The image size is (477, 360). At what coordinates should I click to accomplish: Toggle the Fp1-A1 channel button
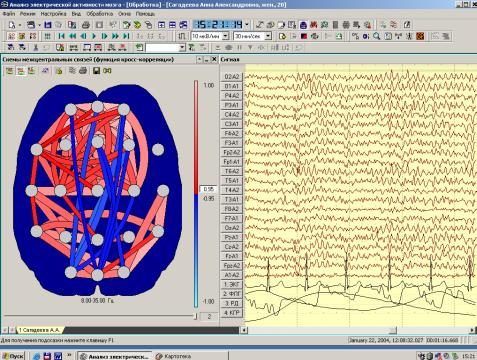point(232,162)
